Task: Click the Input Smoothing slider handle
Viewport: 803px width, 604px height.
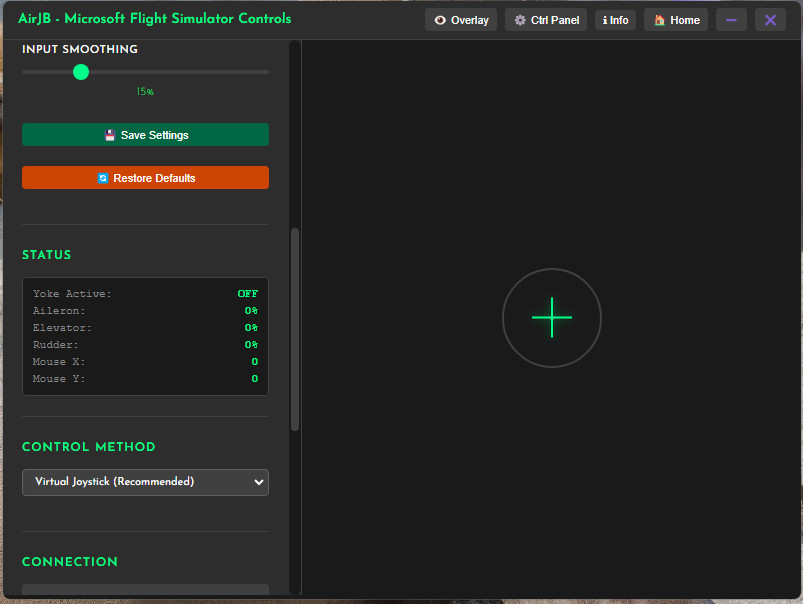Action: pos(81,72)
